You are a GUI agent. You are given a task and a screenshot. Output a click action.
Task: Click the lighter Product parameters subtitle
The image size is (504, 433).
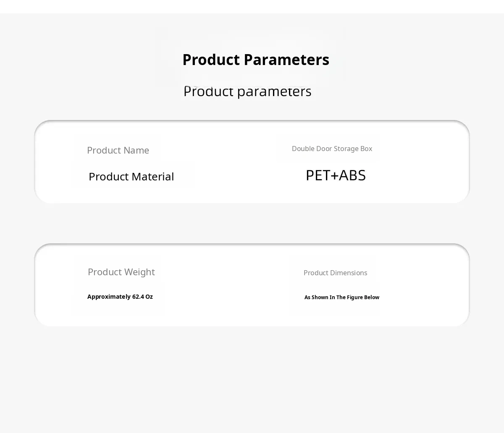click(247, 91)
